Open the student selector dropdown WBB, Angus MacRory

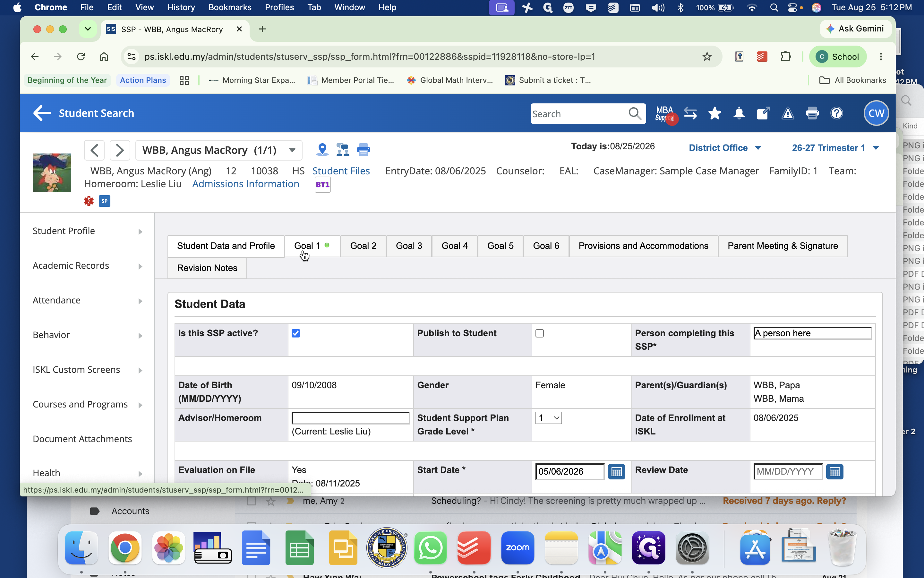[x=219, y=150]
